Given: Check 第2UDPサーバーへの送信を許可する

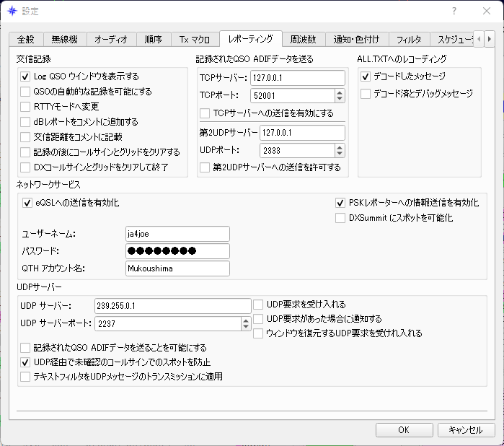Looking at the screenshot, I should coord(205,167).
